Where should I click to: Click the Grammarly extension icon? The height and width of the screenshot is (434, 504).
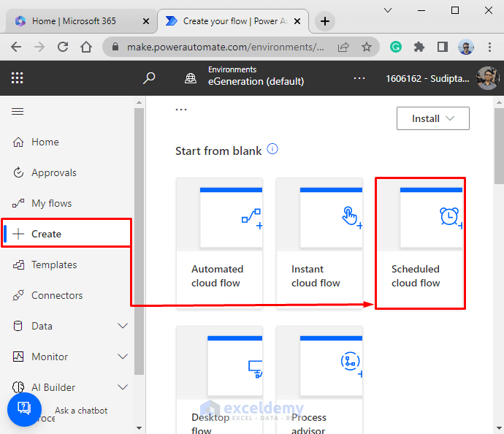click(x=396, y=47)
